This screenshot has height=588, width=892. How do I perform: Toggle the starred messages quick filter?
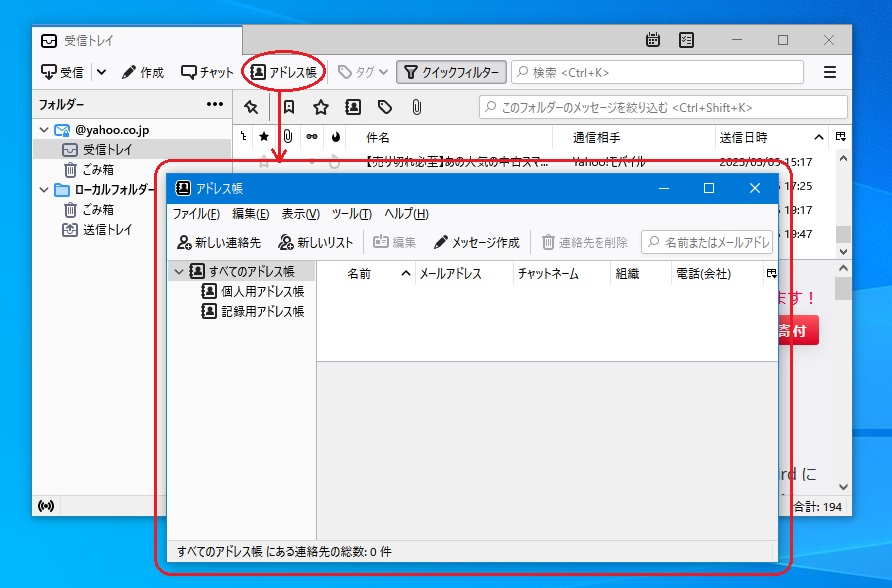coord(320,107)
